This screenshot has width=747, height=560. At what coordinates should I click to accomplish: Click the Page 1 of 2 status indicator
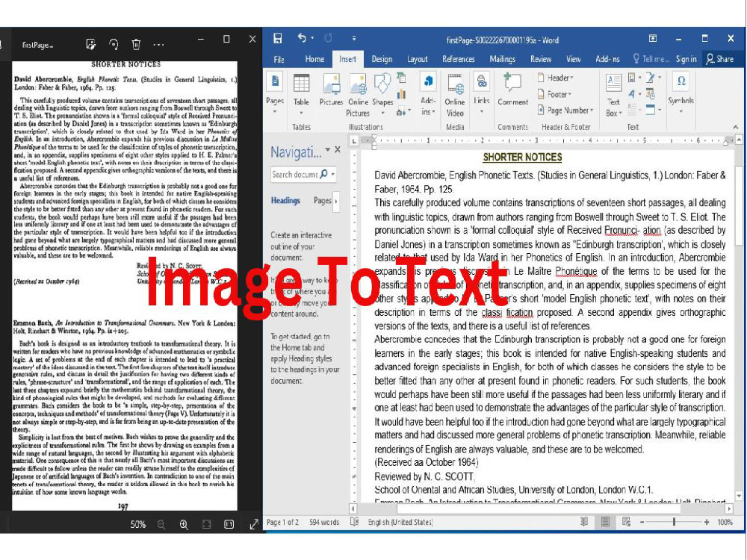click(282, 523)
